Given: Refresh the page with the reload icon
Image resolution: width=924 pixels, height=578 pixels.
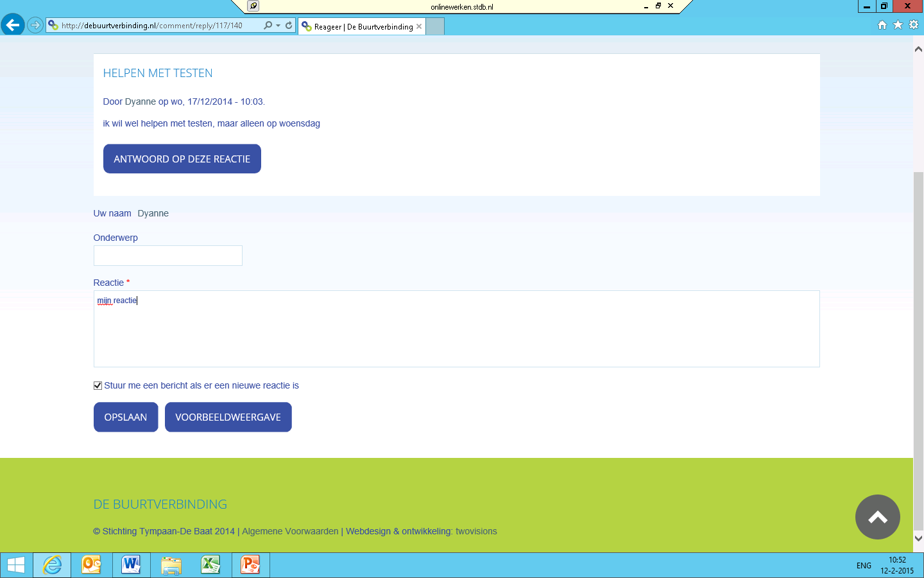Looking at the screenshot, I should pyautogui.click(x=289, y=26).
